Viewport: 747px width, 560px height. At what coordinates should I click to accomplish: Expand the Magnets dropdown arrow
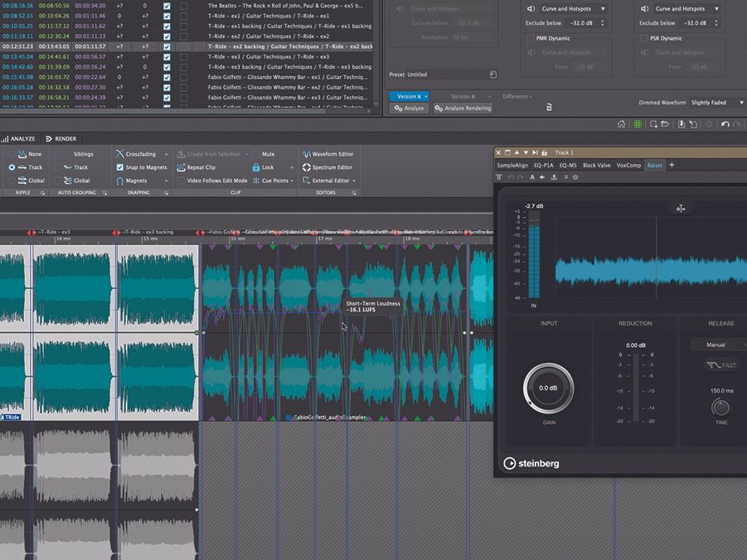pyautogui.click(x=167, y=181)
